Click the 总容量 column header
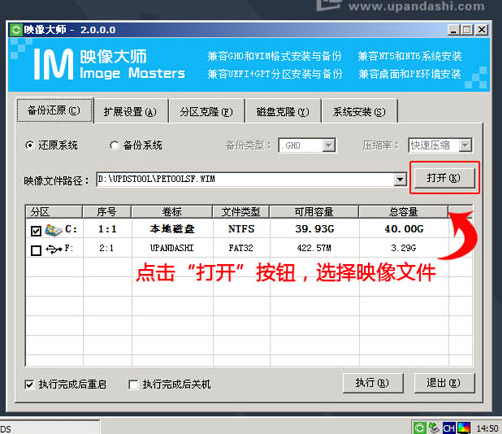This screenshot has width=502, height=434. 403,212
